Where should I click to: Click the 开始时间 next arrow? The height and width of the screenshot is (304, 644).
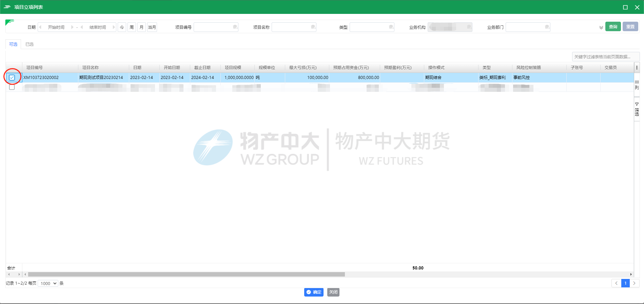pyautogui.click(x=72, y=27)
